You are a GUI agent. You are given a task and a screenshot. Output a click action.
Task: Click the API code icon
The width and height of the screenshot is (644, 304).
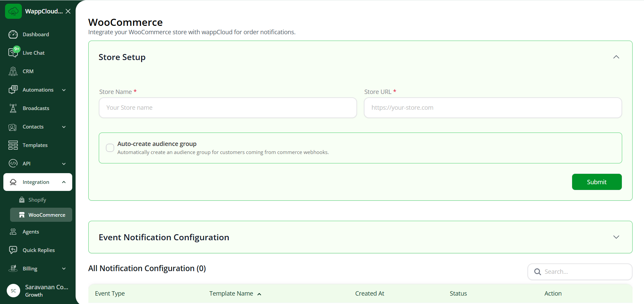click(13, 163)
